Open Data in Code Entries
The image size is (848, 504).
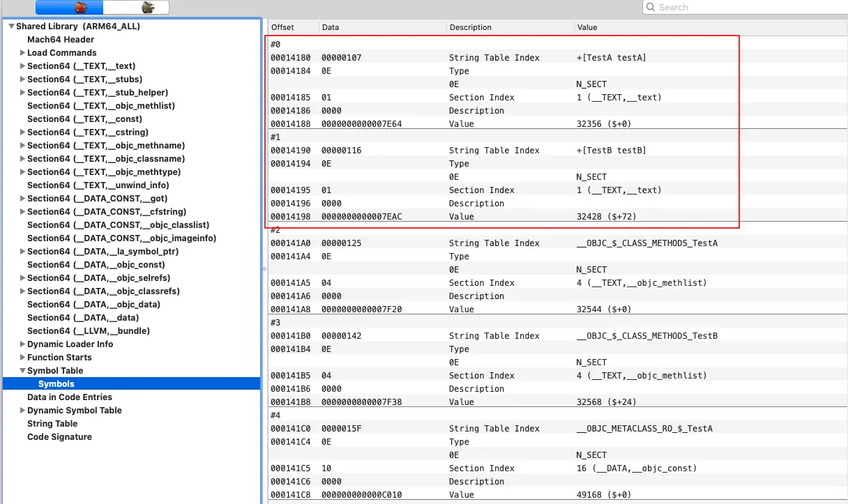pyautogui.click(x=69, y=397)
